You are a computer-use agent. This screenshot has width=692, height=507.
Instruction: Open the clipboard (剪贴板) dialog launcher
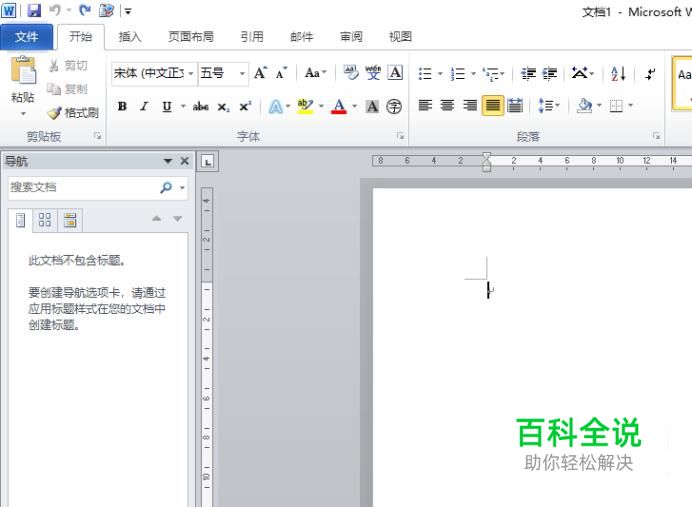coord(98,136)
